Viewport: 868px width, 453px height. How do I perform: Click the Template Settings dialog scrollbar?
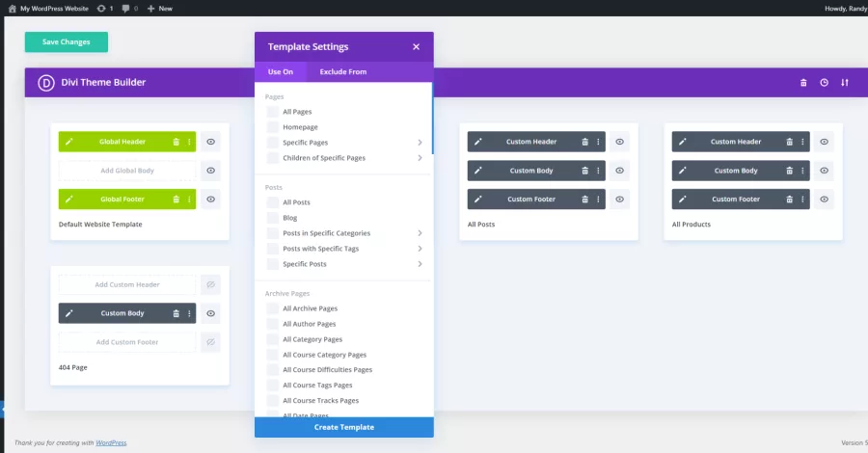pos(432,119)
